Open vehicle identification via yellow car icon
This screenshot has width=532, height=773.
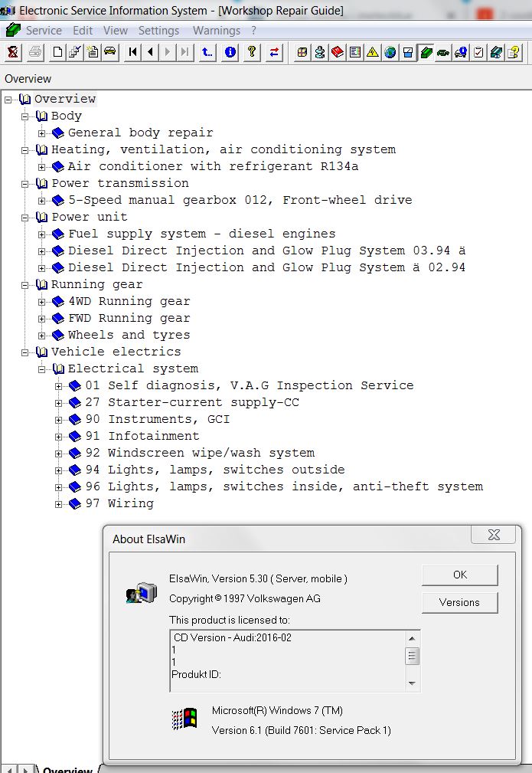(x=110, y=52)
